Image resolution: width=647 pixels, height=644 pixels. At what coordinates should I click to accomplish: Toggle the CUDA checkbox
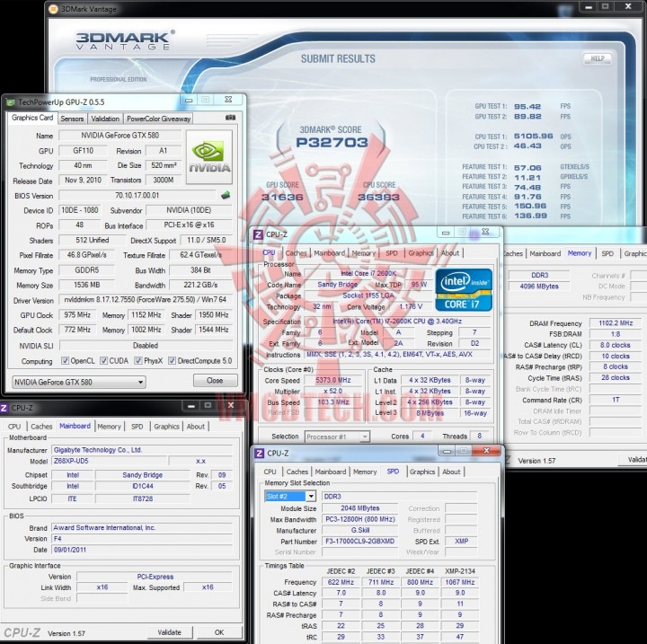[x=104, y=360]
